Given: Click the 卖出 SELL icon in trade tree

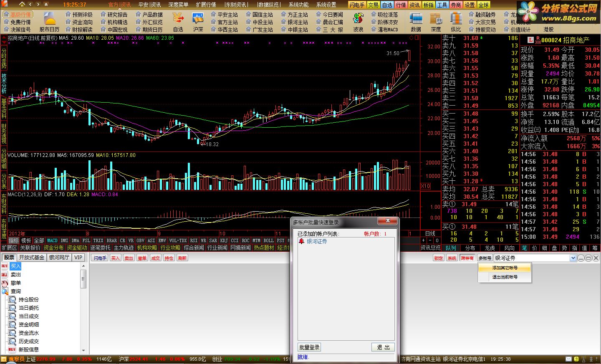Looking at the screenshot, I should (5, 274).
